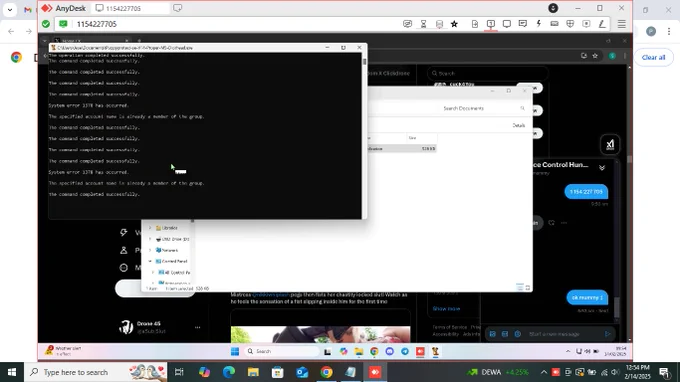Open AnyDesk hamburger main menu
The width and height of the screenshot is (680, 382).
[x=621, y=24]
